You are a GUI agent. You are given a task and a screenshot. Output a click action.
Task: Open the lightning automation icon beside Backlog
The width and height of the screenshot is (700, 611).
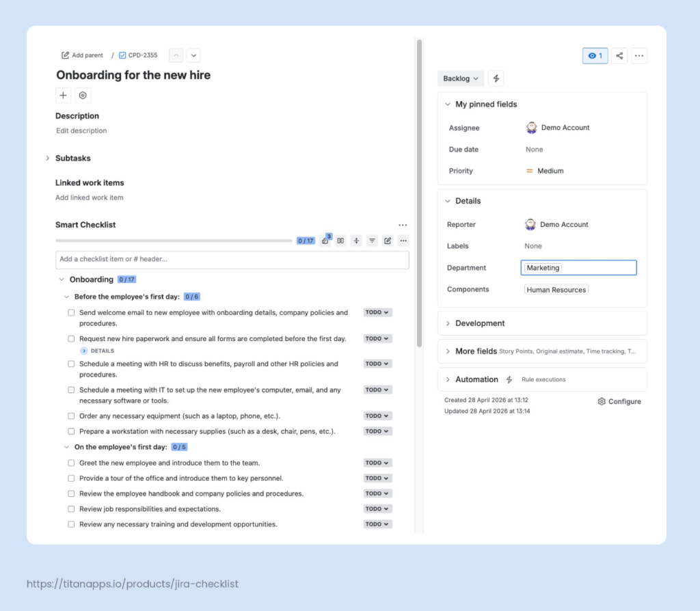point(496,79)
